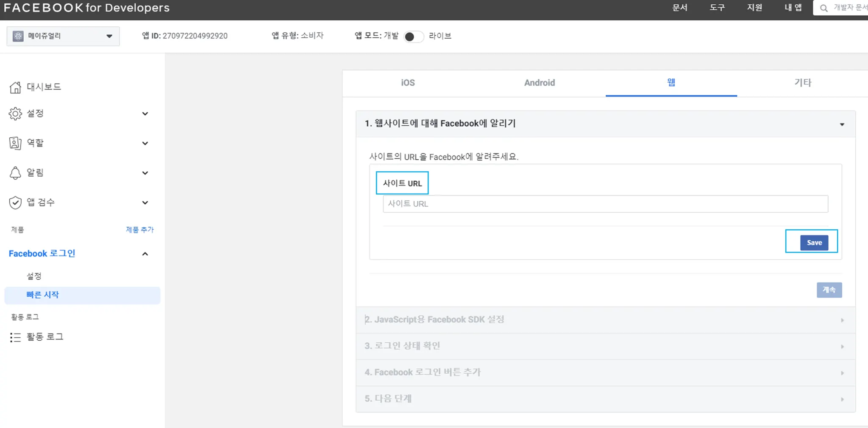
Task: Switch to the 기타 platform tab
Action: click(803, 83)
